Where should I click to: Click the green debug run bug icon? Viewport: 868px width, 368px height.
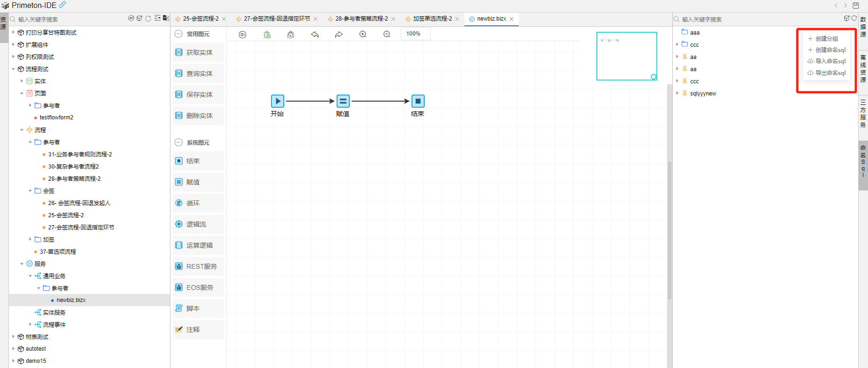coord(267,35)
